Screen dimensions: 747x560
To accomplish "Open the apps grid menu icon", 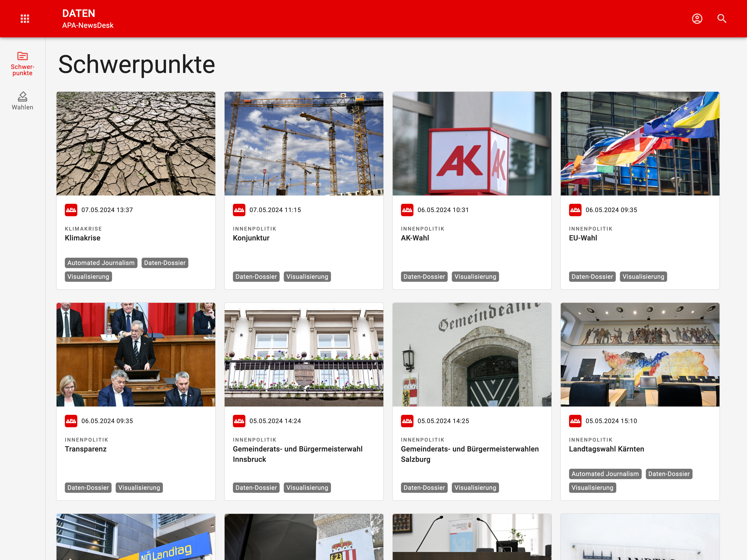I will pyautogui.click(x=25, y=18).
